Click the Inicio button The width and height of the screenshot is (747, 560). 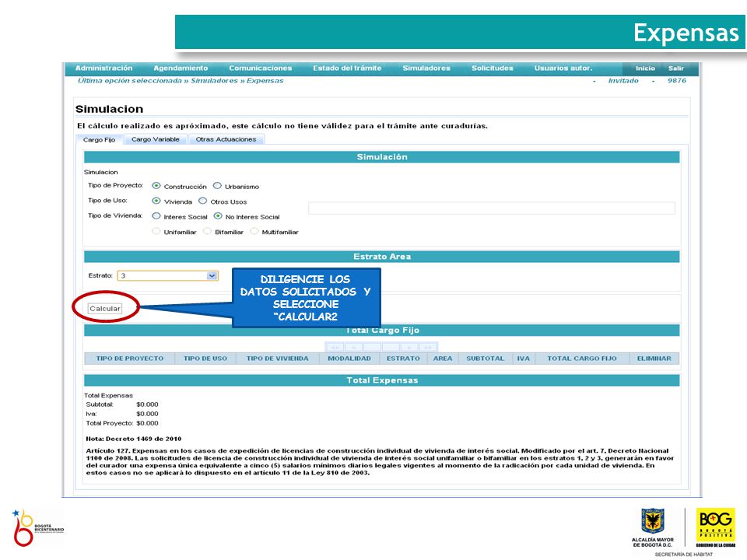pyautogui.click(x=645, y=68)
